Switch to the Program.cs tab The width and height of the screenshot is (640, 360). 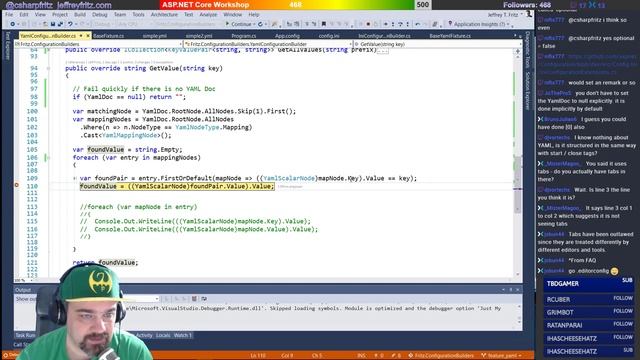(x=244, y=36)
